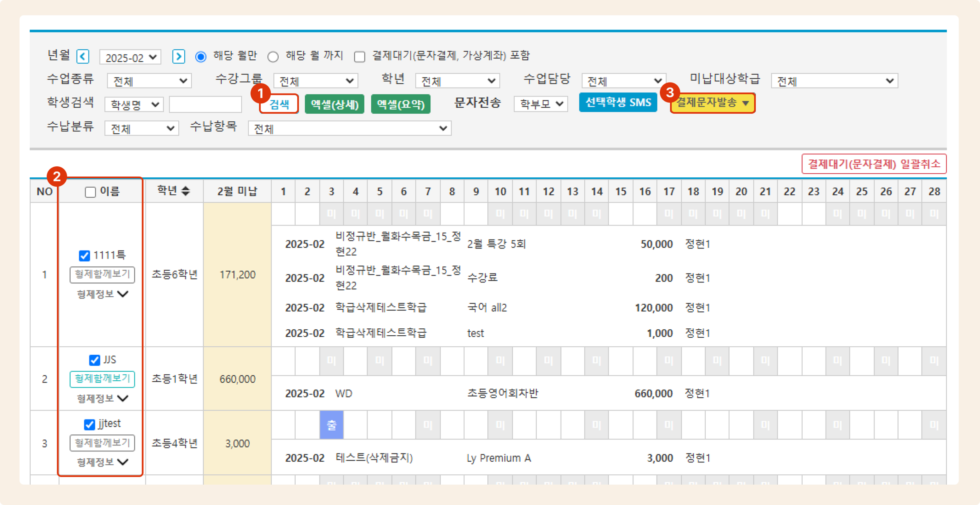Open the 수업종류 dropdown
This screenshot has height=505, width=980.
(149, 81)
